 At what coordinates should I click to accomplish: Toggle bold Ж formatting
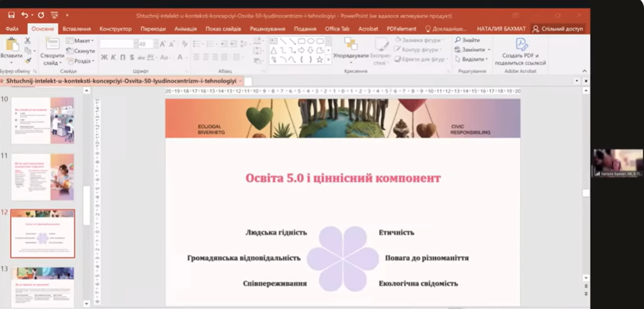104,58
